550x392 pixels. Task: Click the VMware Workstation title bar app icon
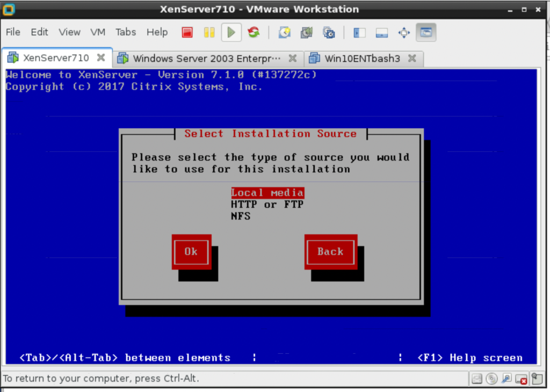click(x=9, y=9)
